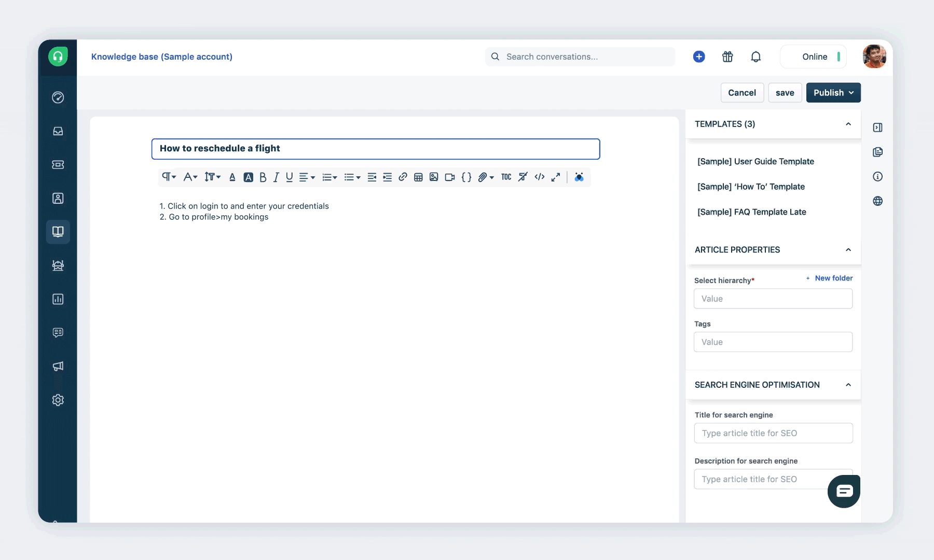This screenshot has height=560, width=934.
Task: Open the Reports/analytics sidebar icon
Action: coord(58,299)
